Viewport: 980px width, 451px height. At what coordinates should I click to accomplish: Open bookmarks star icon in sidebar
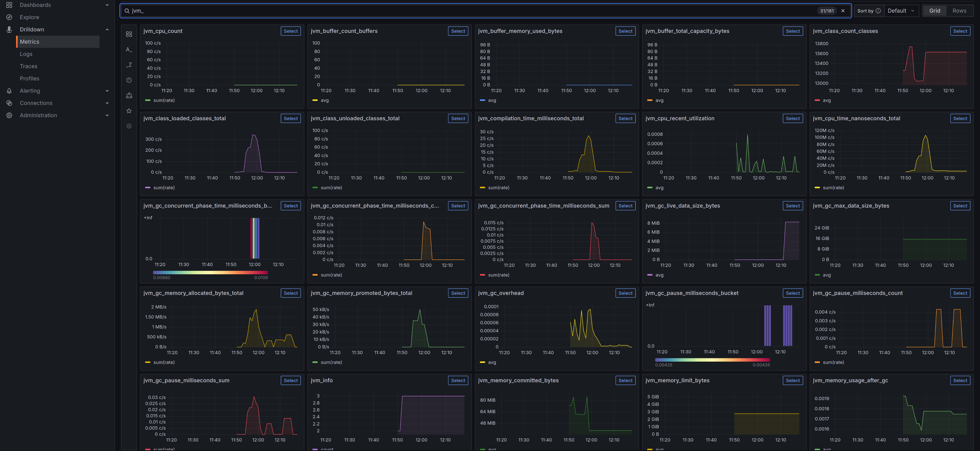(129, 111)
